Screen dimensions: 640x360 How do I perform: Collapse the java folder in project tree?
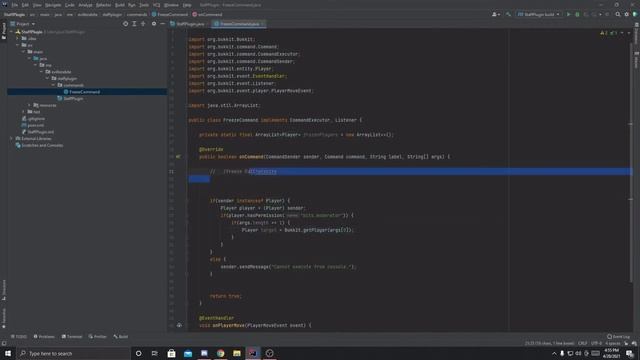29,58
